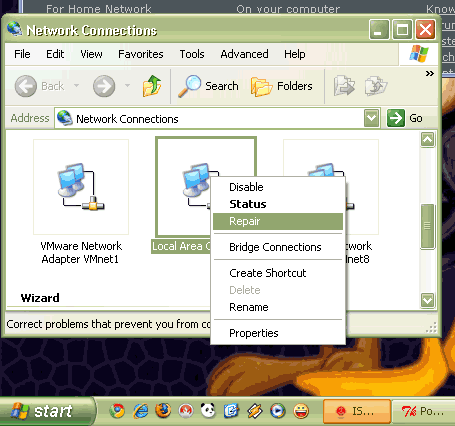Select the VMware Network Adapter VMnet1 icon

tap(81, 187)
